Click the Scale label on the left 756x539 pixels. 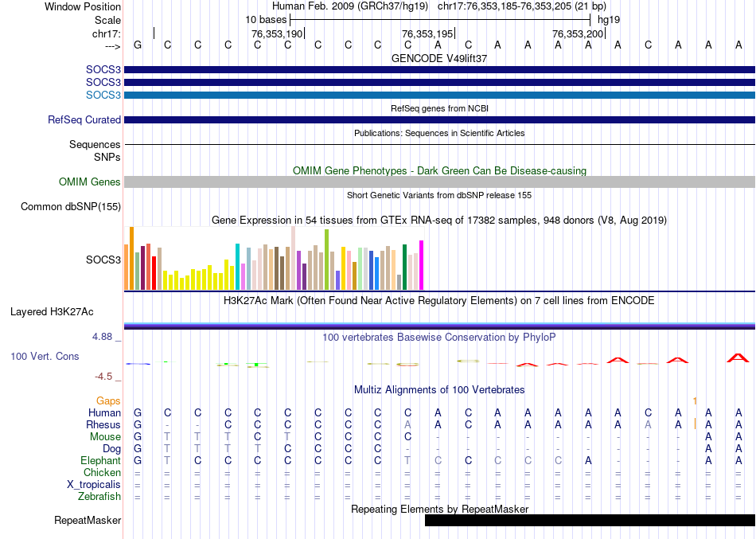click(x=107, y=20)
